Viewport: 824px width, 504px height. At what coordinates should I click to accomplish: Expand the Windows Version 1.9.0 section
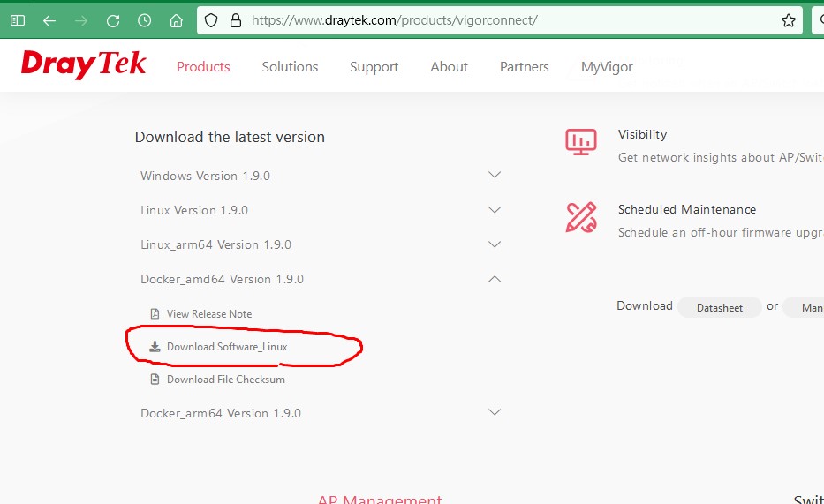pos(495,176)
